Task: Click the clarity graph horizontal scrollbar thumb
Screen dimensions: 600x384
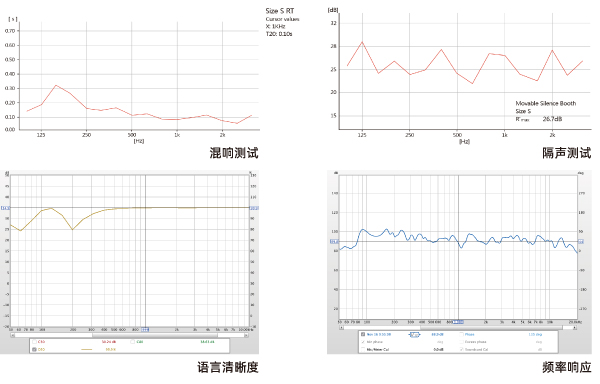Action: (155, 335)
